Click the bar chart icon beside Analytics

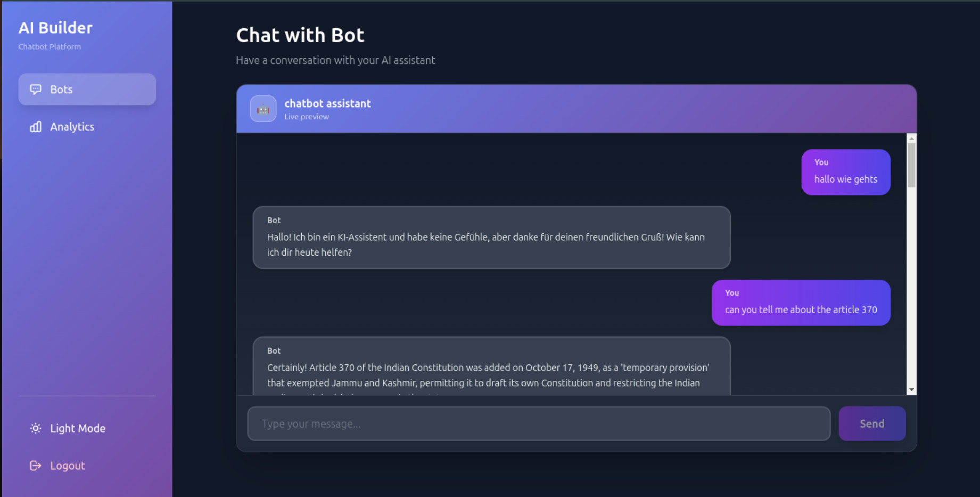pyautogui.click(x=36, y=127)
